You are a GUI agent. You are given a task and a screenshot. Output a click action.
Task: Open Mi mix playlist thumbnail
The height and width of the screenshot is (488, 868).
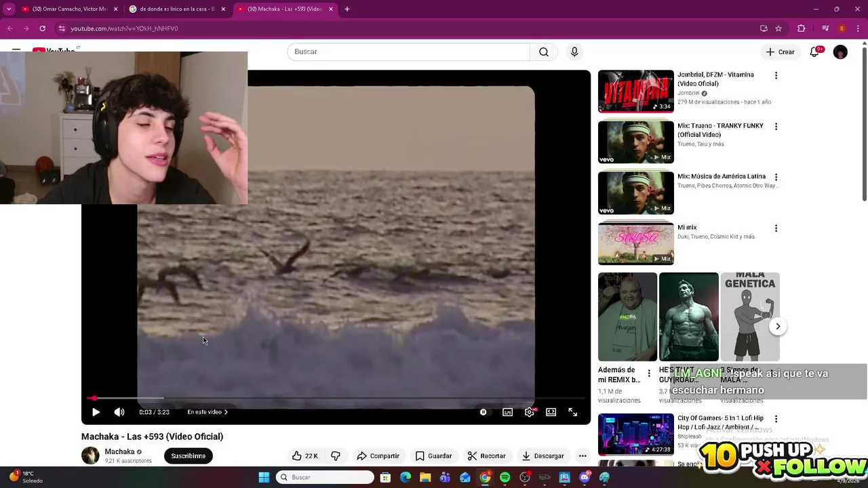[636, 243]
